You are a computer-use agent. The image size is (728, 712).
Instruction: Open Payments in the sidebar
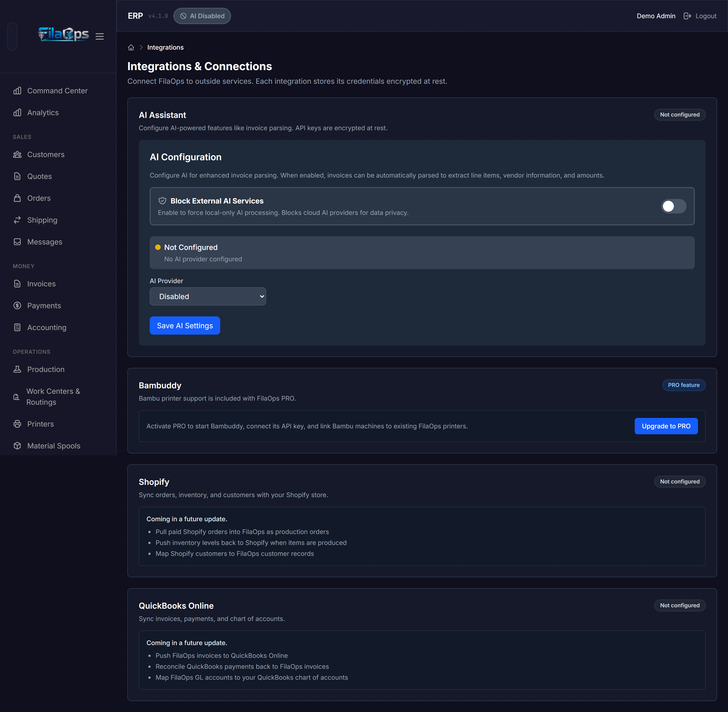58,305
